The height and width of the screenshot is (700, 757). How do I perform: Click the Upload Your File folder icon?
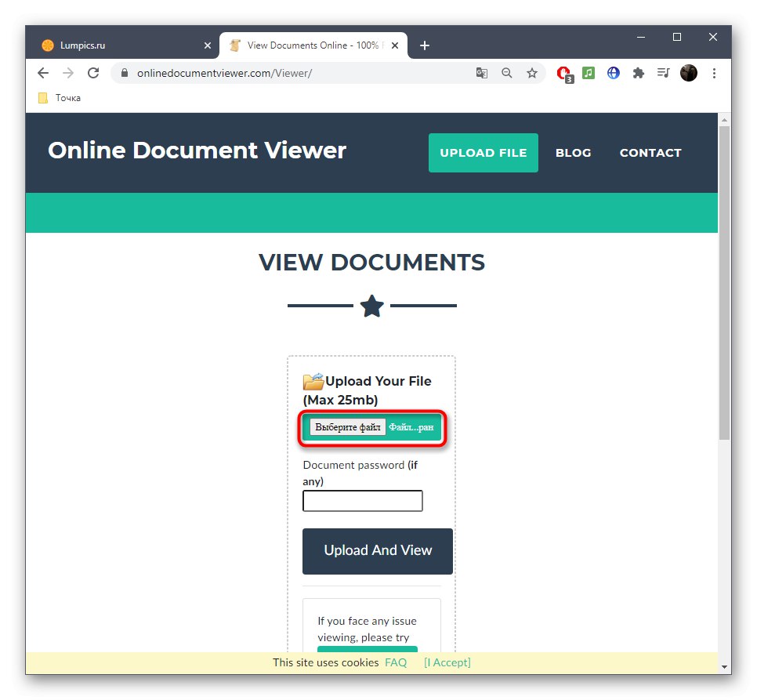(313, 382)
